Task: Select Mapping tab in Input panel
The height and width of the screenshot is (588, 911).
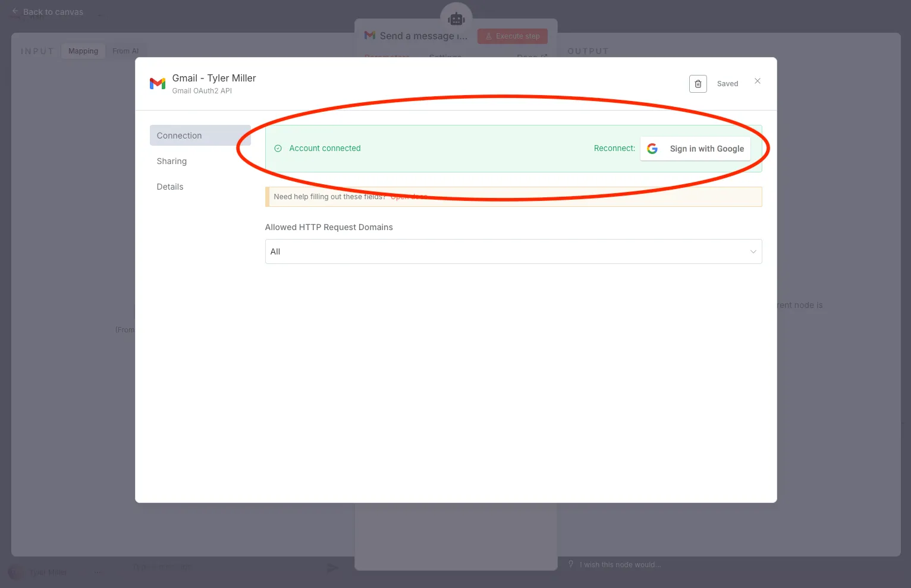Action: (x=83, y=51)
